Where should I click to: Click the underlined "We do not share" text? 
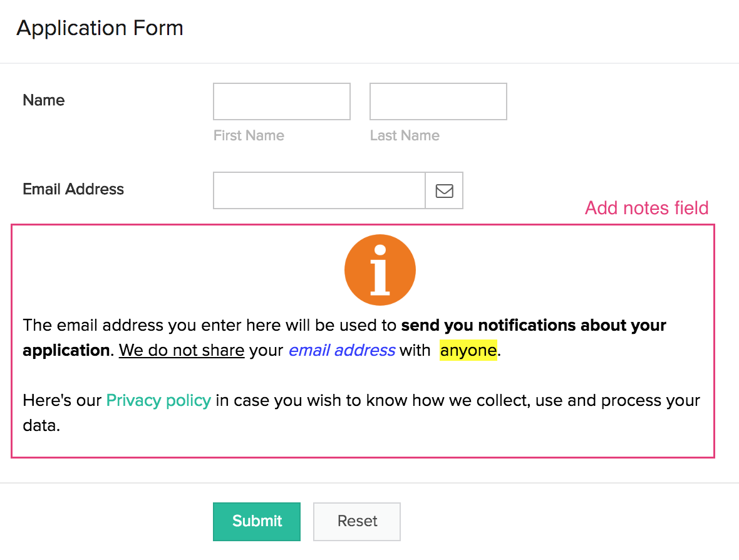tap(182, 350)
